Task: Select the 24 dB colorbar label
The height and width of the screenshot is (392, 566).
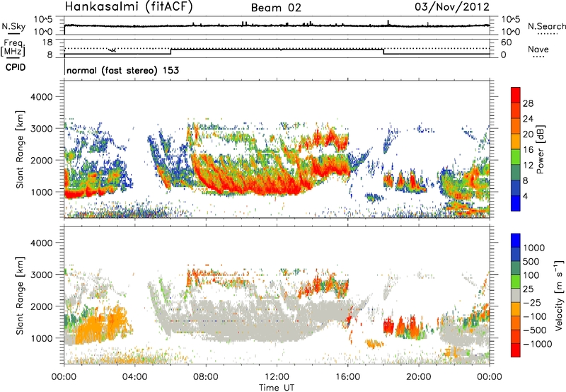Action: pos(528,119)
